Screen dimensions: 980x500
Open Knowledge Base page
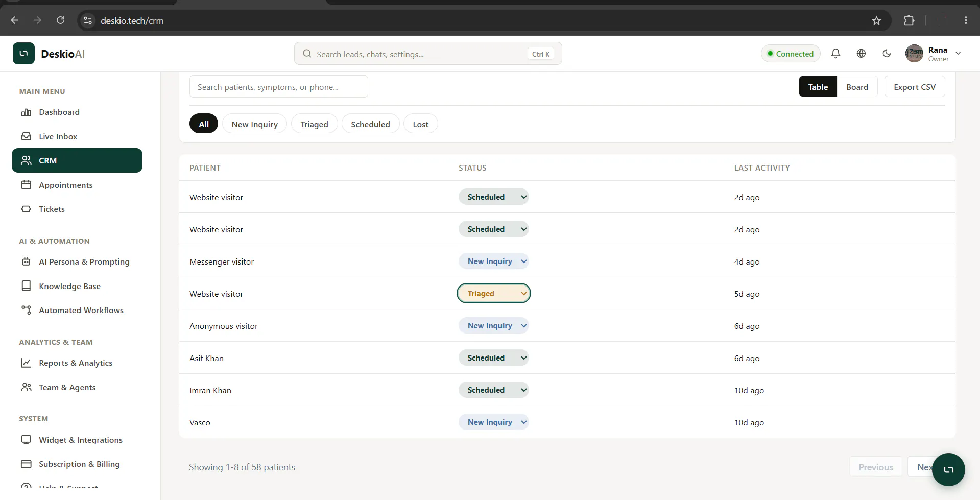pyautogui.click(x=77, y=286)
